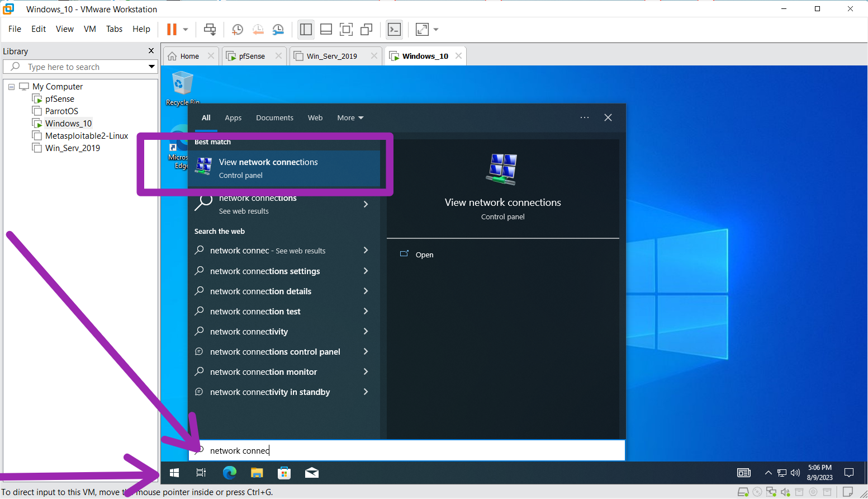Send Ctrl+Alt+Del to the virtual machine

pos(210,29)
